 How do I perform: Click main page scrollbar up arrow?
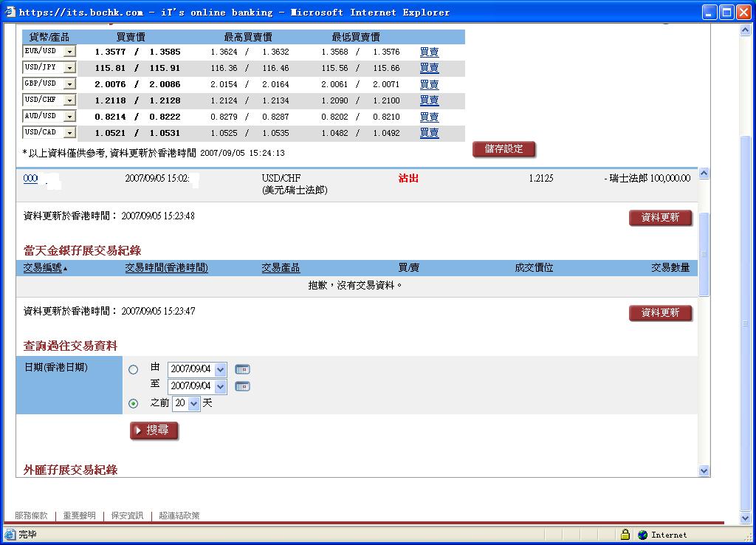(745, 30)
